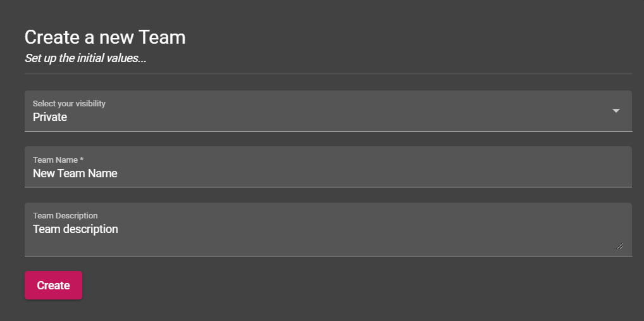Click the required asterisk beside Team Name
The image size is (644, 321).
[82, 159]
